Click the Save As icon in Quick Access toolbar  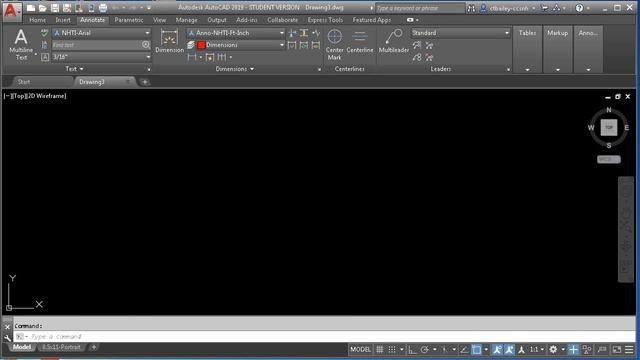point(67,8)
